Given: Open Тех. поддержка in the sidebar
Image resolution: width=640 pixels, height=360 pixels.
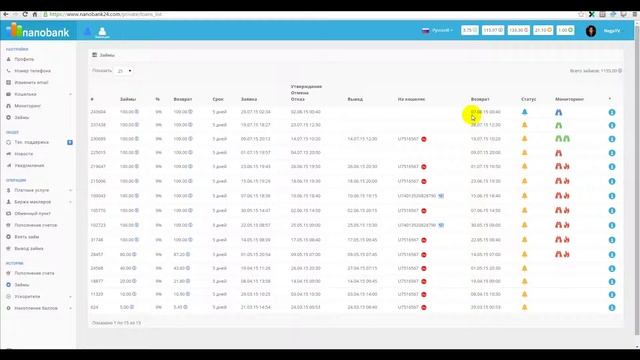Looking at the screenshot, I should [31, 142].
